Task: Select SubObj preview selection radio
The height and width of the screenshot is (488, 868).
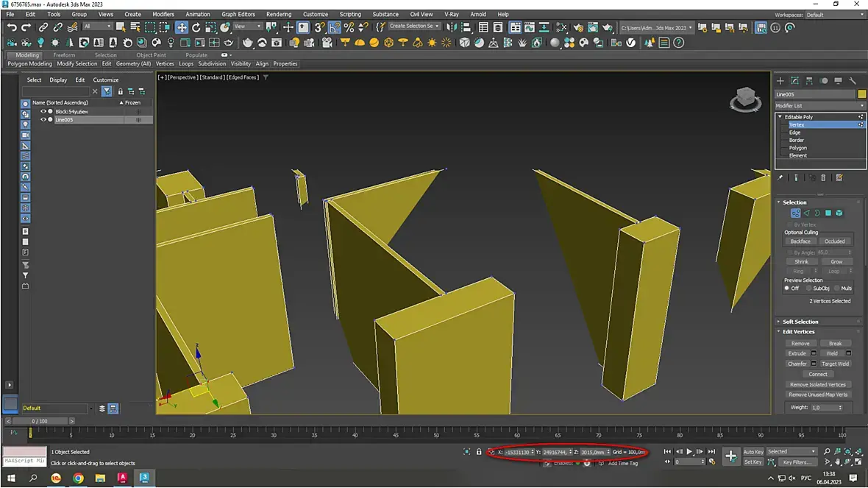Action: point(808,289)
